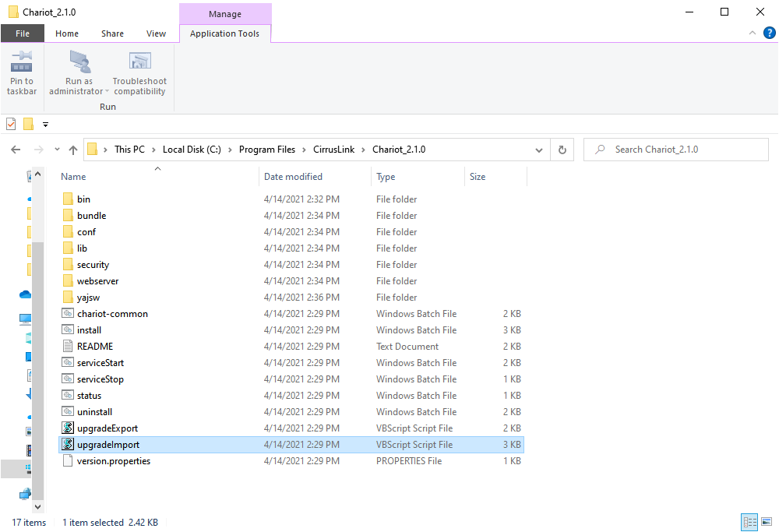Click the version.properties file icon
The image size is (779, 532).
coord(68,461)
